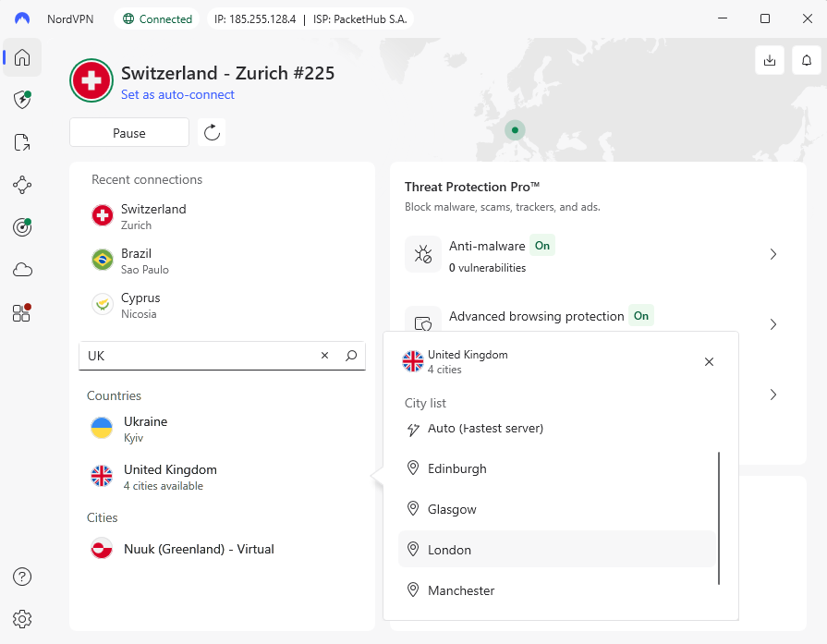Open the file-sharing icon in sidebar

pyautogui.click(x=21, y=142)
